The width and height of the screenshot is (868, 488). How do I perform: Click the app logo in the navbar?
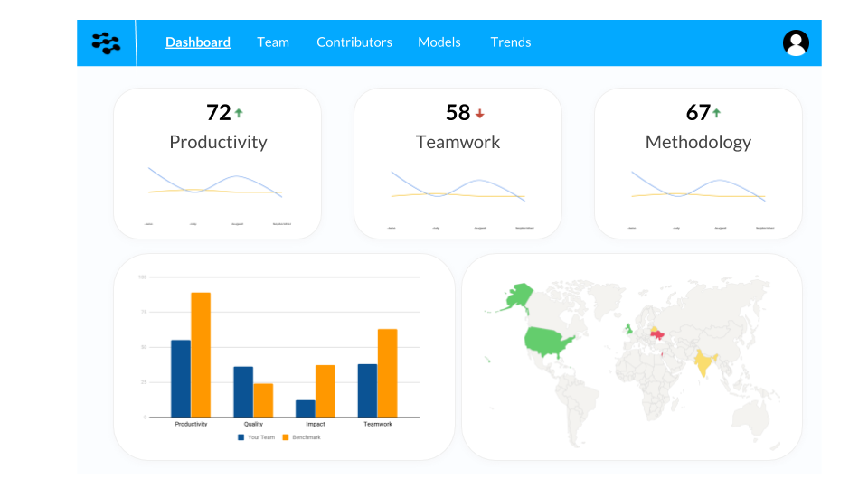[106, 43]
